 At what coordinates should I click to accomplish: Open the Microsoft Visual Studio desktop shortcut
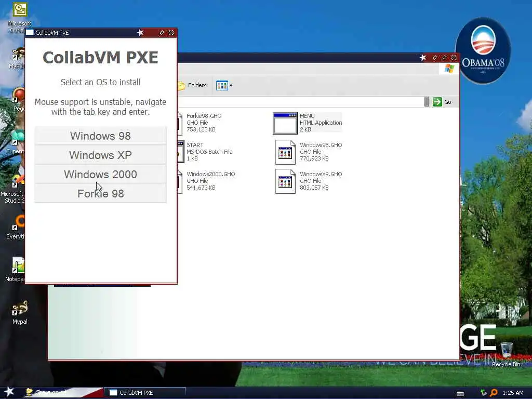pyautogui.click(x=14, y=189)
